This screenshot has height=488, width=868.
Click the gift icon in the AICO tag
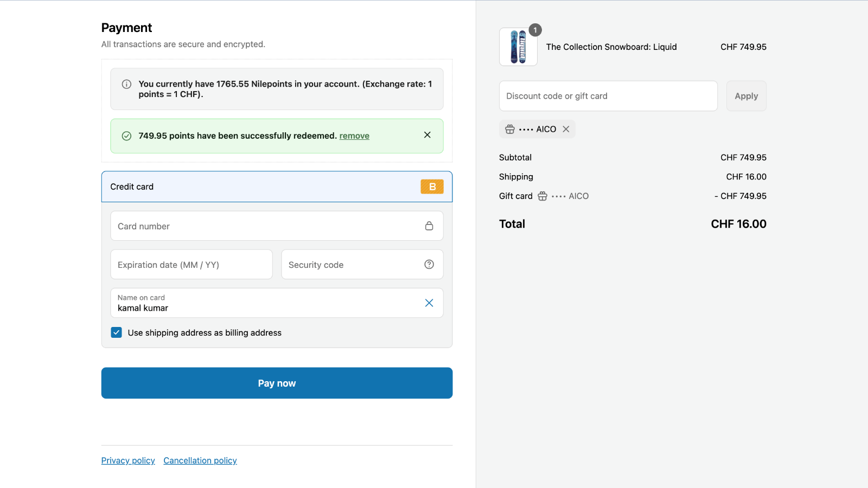click(510, 130)
